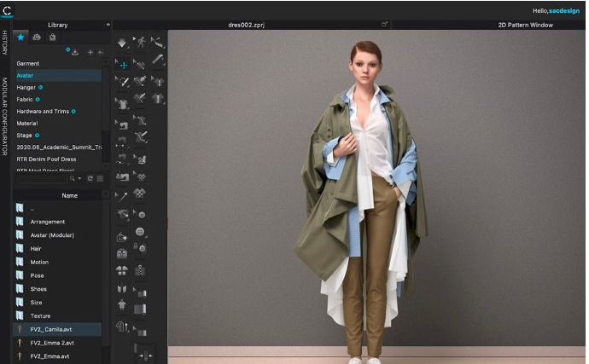Click the sacdesign username link
Image resolution: width=589 pixels, height=364 pixels.
coord(564,11)
